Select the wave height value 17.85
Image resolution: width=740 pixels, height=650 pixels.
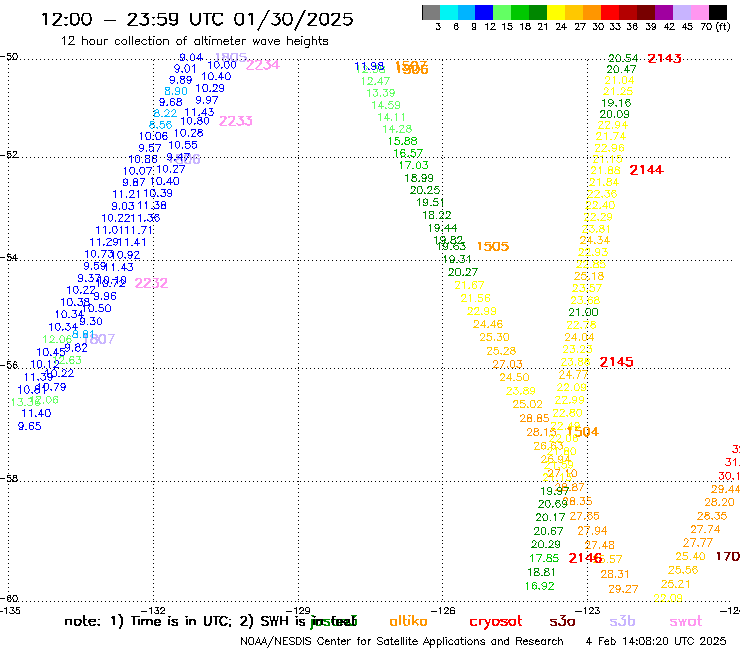[x=544, y=558]
